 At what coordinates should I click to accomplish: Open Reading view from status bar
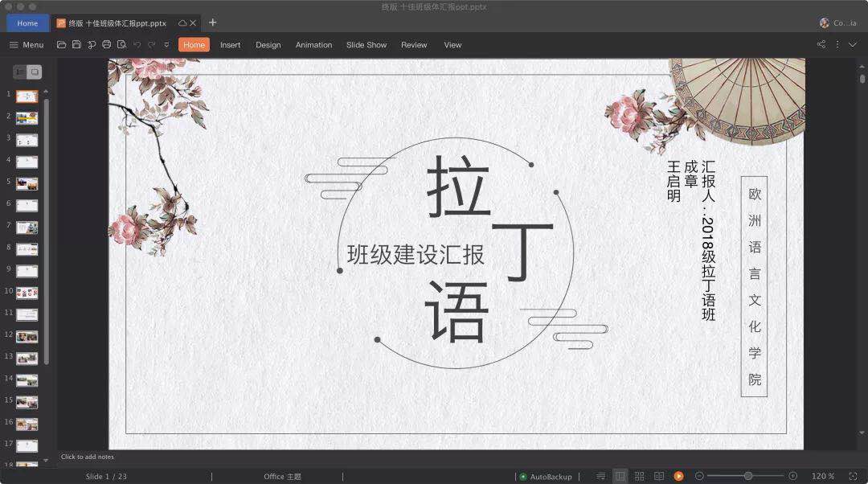[659, 477]
